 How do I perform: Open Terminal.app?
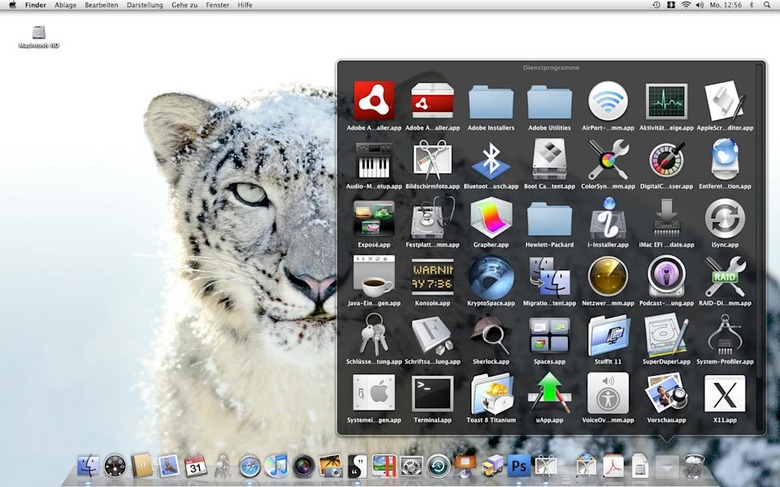(x=432, y=393)
